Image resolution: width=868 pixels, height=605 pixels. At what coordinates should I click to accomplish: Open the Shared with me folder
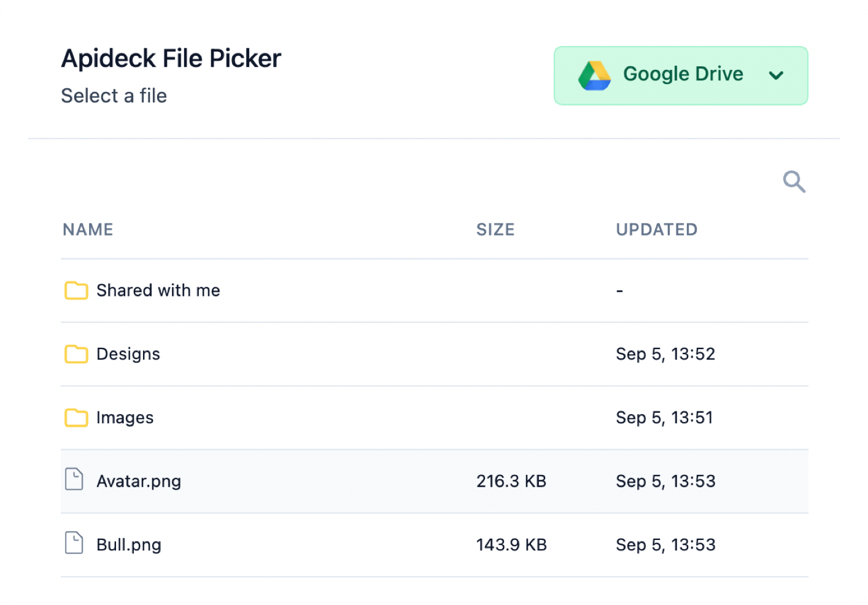158,290
